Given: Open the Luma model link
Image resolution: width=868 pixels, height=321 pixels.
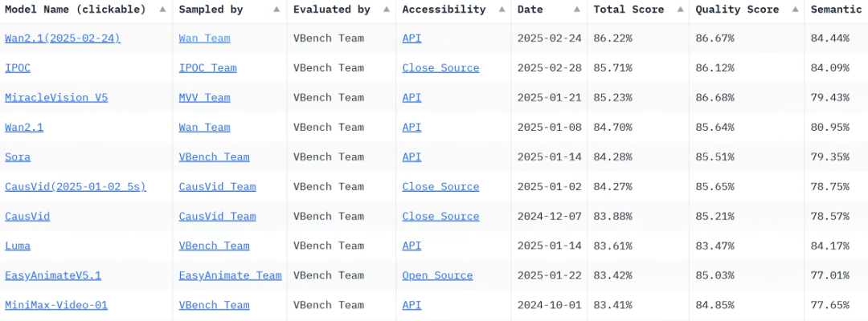Looking at the screenshot, I should pos(18,246).
